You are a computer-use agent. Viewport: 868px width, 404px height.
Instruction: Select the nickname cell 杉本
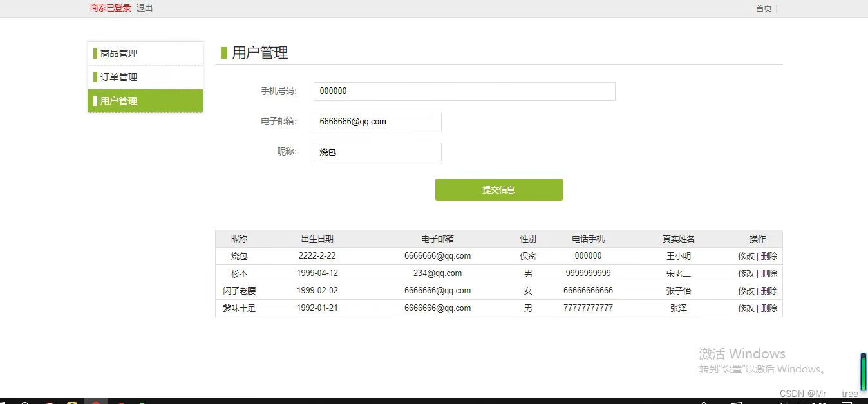(240, 273)
